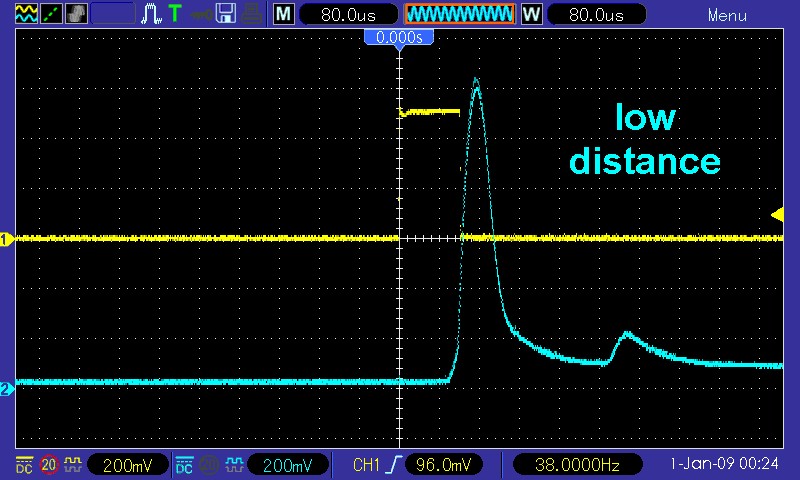Click the 1-Jan-09 00:24 date and time

point(724,464)
